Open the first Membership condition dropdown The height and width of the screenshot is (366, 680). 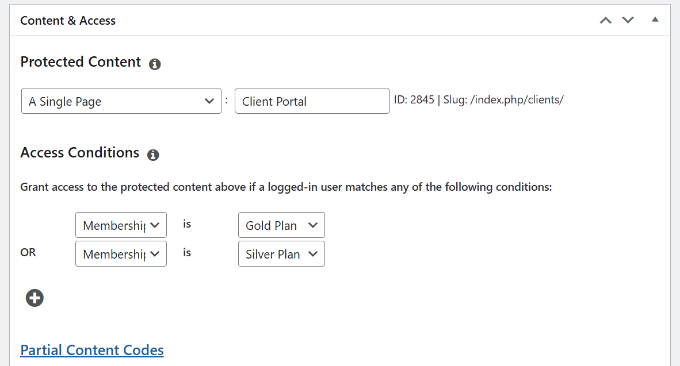coord(121,225)
